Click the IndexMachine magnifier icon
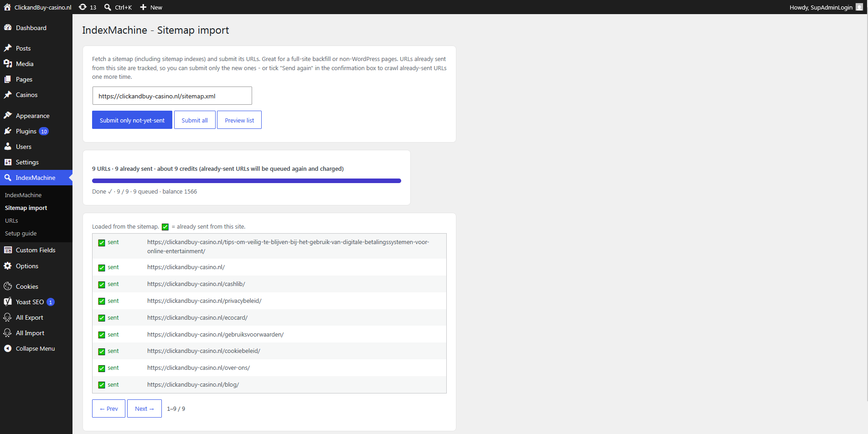The image size is (868, 434). point(8,178)
